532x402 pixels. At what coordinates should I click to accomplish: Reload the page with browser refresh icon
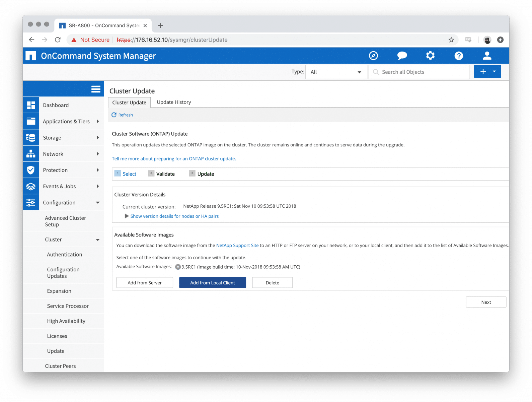pos(58,40)
